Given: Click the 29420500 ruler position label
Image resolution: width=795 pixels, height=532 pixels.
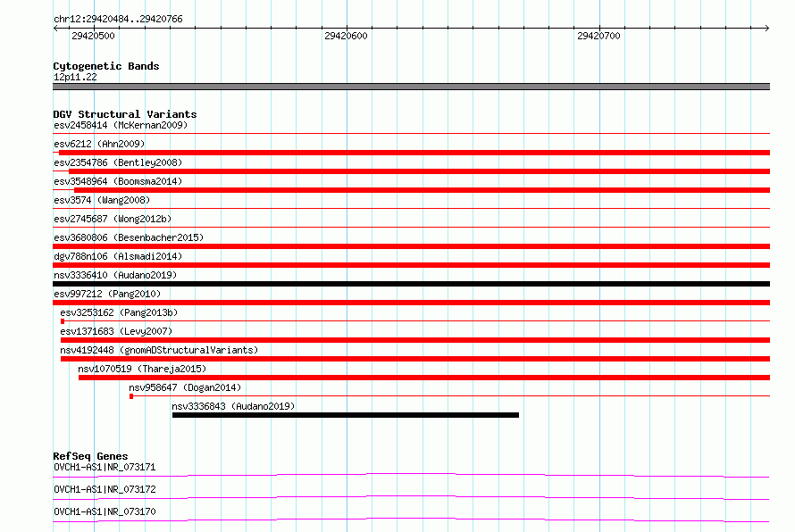Looking at the screenshot, I should (x=93, y=36).
